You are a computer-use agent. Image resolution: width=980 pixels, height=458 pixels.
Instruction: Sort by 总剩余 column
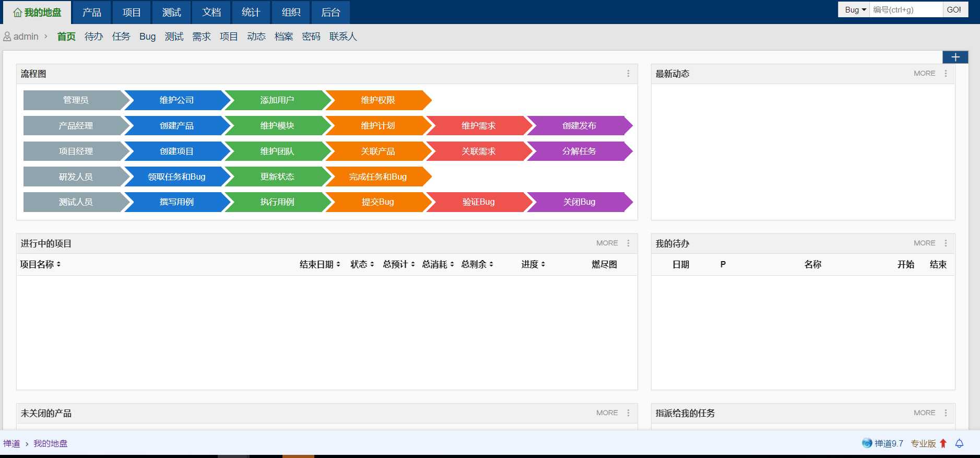pyautogui.click(x=477, y=264)
